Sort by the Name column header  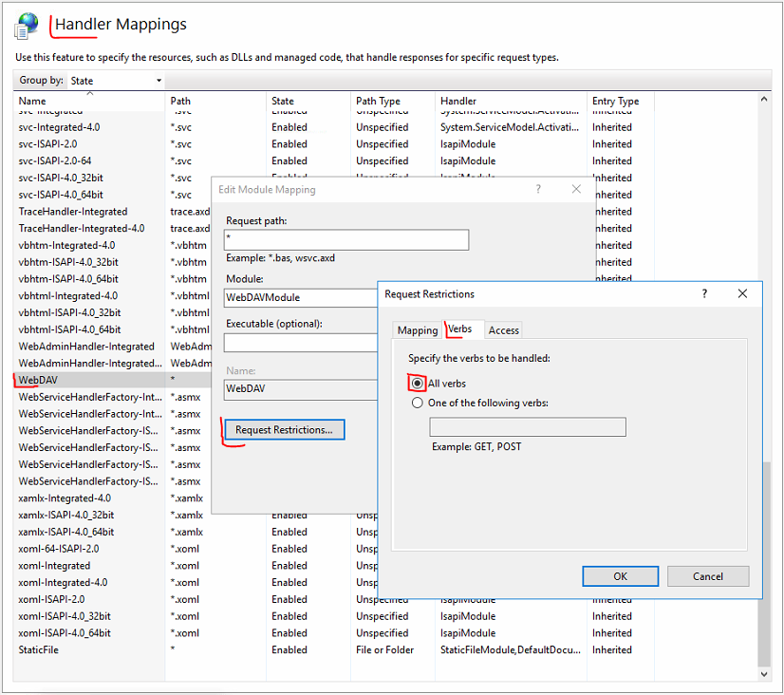point(89,101)
